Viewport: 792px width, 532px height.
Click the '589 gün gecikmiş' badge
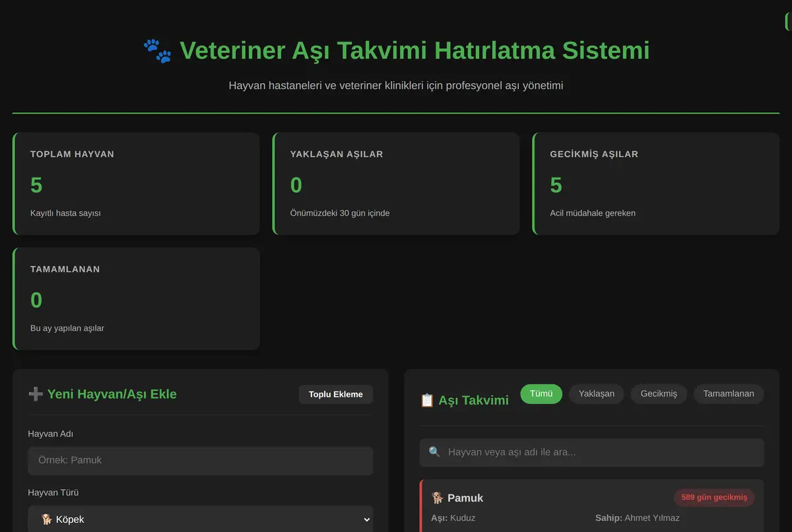(x=714, y=497)
